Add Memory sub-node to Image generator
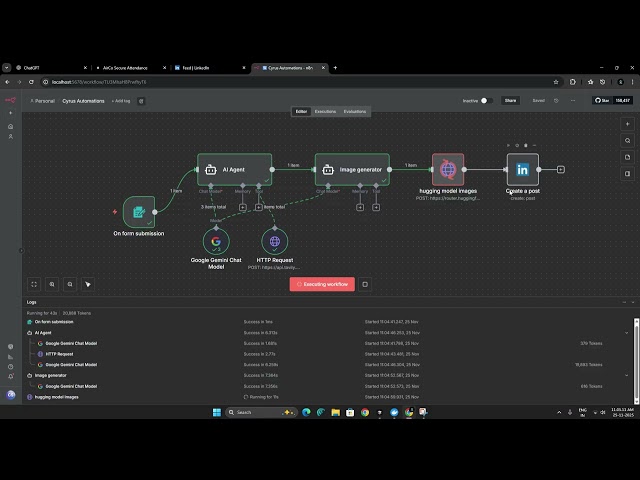This screenshot has width=640, height=480. [360, 207]
